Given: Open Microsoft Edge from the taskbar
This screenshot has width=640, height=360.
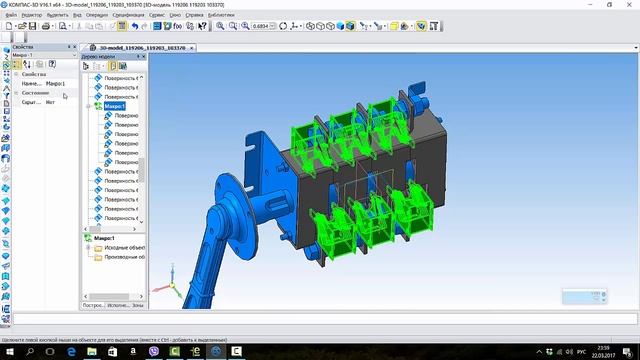Looking at the screenshot, I should (71, 351).
